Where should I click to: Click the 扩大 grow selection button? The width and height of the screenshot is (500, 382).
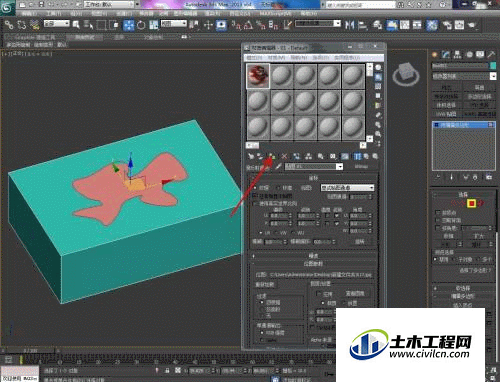[x=478, y=236]
